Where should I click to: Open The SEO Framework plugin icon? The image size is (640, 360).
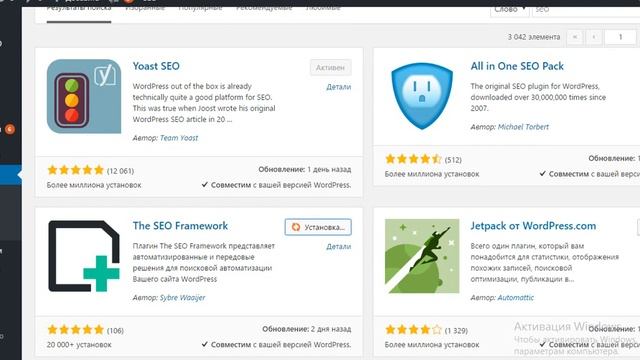[84, 256]
